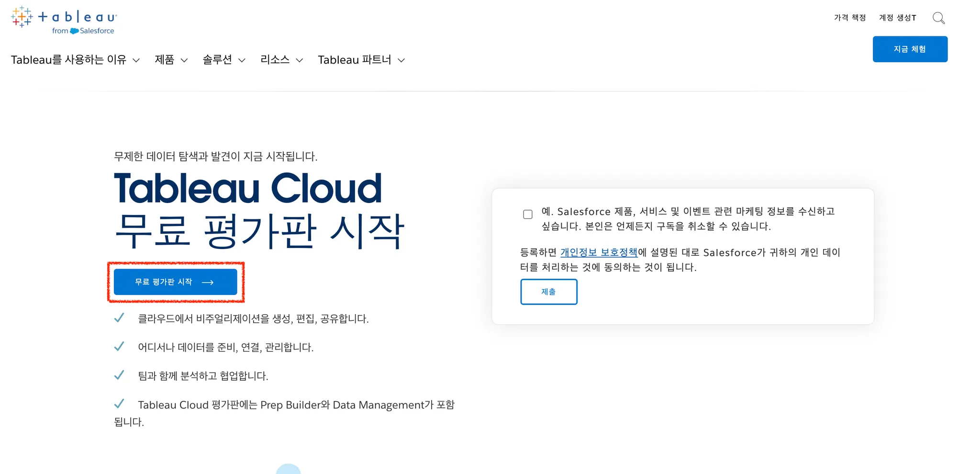The width and height of the screenshot is (980, 474).
Task: Click text '무제한 데이터 탐색과 발견이 지금 시작됩니다.'
Action: click(x=216, y=156)
